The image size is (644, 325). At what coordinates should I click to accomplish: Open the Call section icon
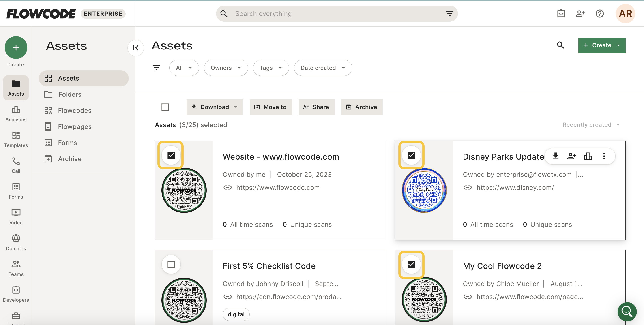click(16, 165)
